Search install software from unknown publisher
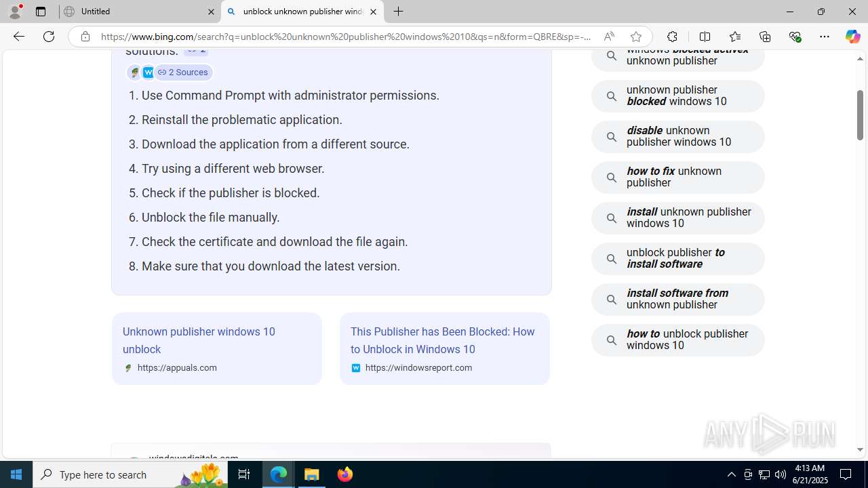The image size is (868, 488). click(x=677, y=300)
